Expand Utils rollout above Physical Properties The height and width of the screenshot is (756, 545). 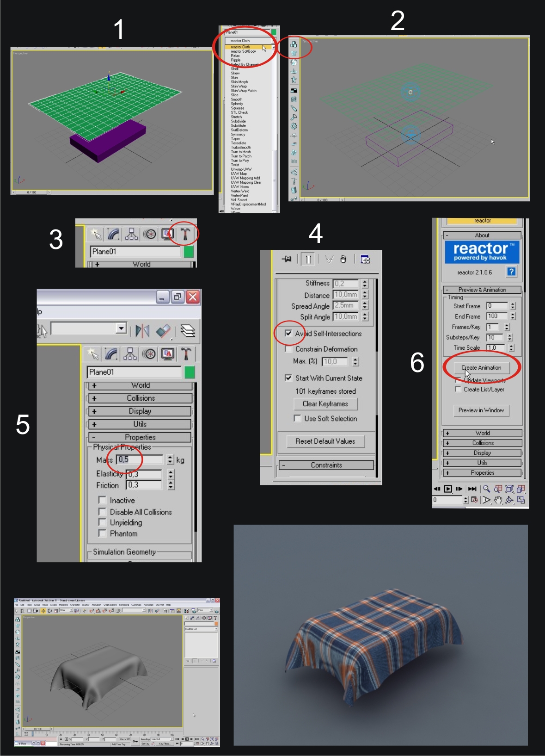pos(140,424)
